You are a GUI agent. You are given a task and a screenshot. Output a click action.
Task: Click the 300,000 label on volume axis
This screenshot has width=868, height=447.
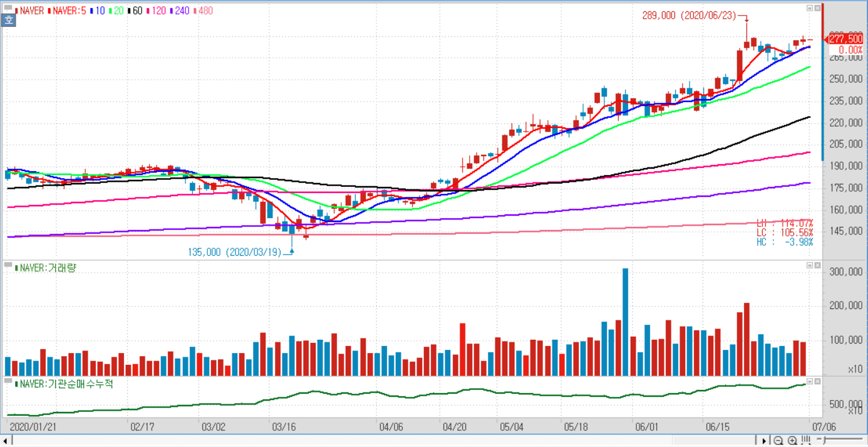[845, 272]
